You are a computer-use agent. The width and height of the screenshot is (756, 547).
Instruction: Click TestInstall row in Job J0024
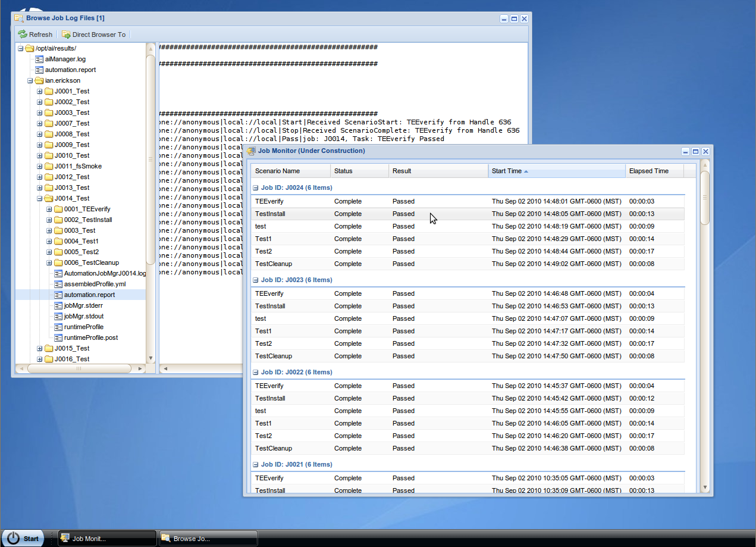468,214
